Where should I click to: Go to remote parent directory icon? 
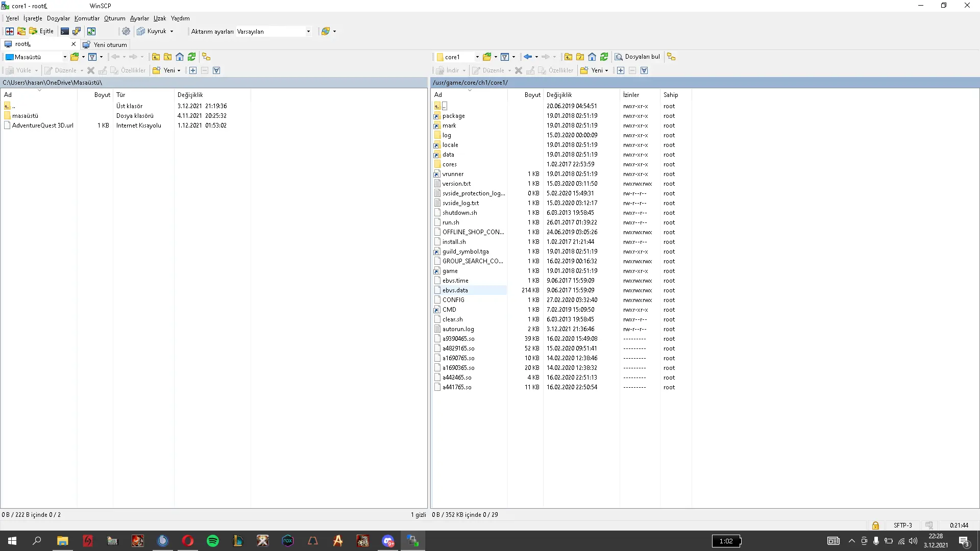point(568,57)
